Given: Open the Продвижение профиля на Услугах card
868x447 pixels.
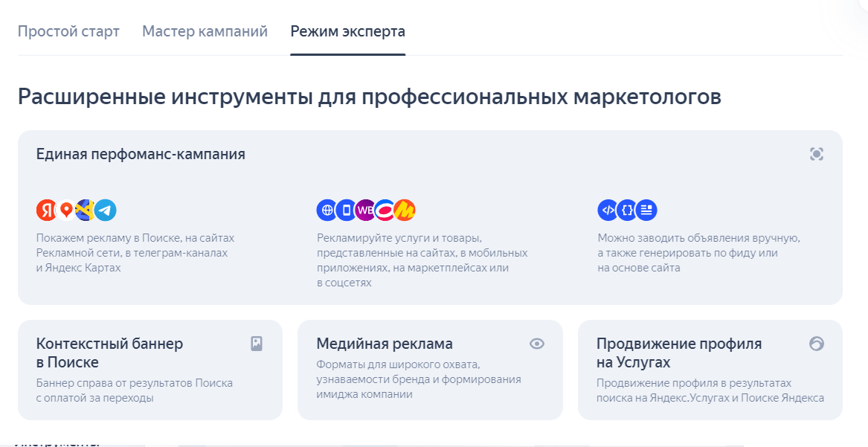Looking at the screenshot, I should (x=710, y=370).
